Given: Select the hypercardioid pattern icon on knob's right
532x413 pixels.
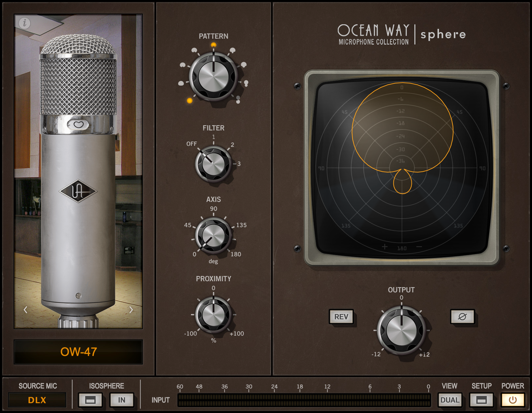Looking at the screenshot, I should pos(244,65).
